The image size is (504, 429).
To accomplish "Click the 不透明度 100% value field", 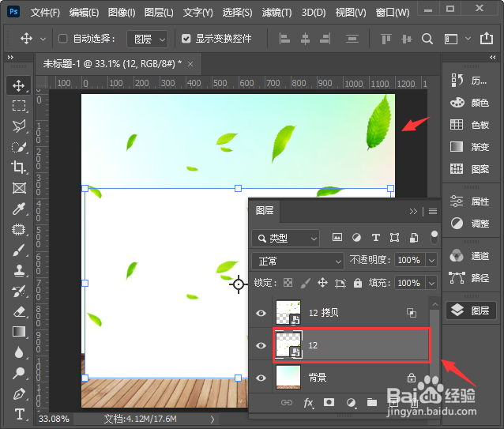I will tap(409, 260).
